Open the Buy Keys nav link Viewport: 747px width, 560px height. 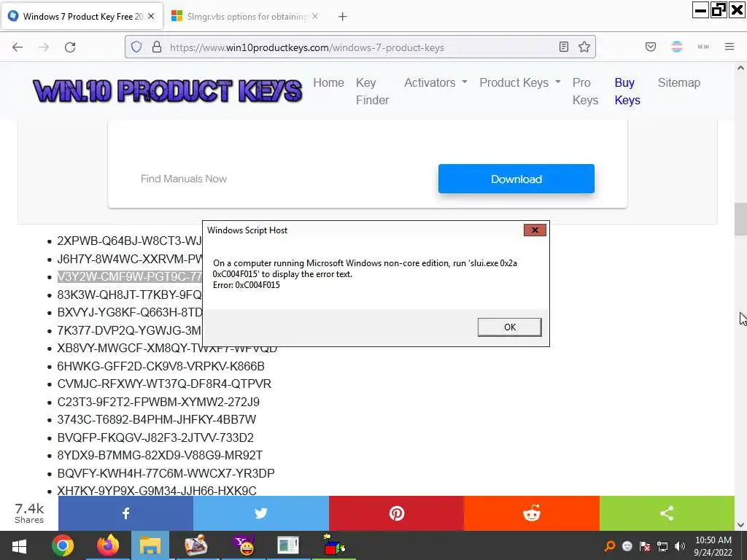pos(627,91)
